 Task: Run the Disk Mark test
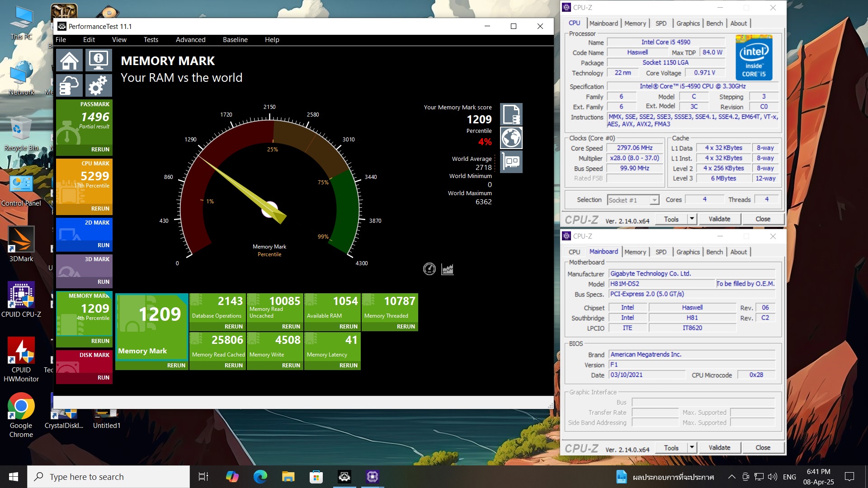[x=104, y=378]
